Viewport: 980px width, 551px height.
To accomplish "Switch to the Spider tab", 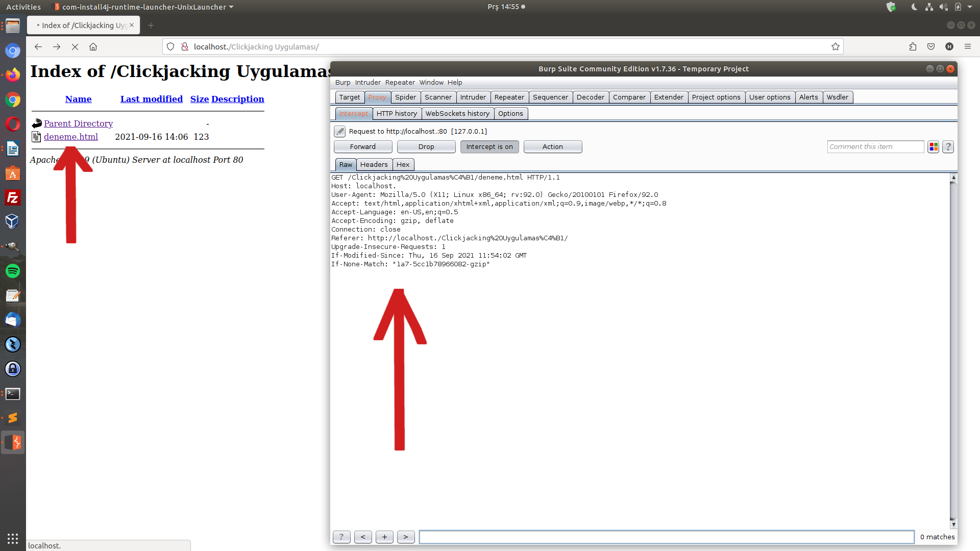I will tap(406, 97).
